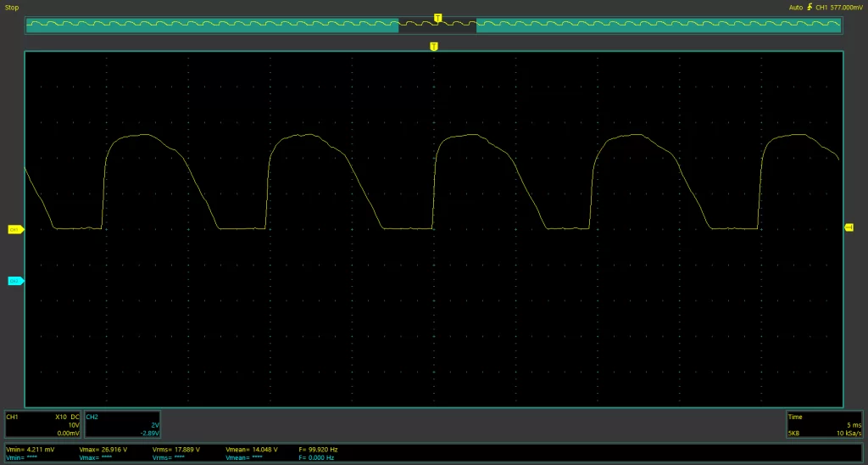Click the CH1 577.000mV trigger level readout

(839, 8)
